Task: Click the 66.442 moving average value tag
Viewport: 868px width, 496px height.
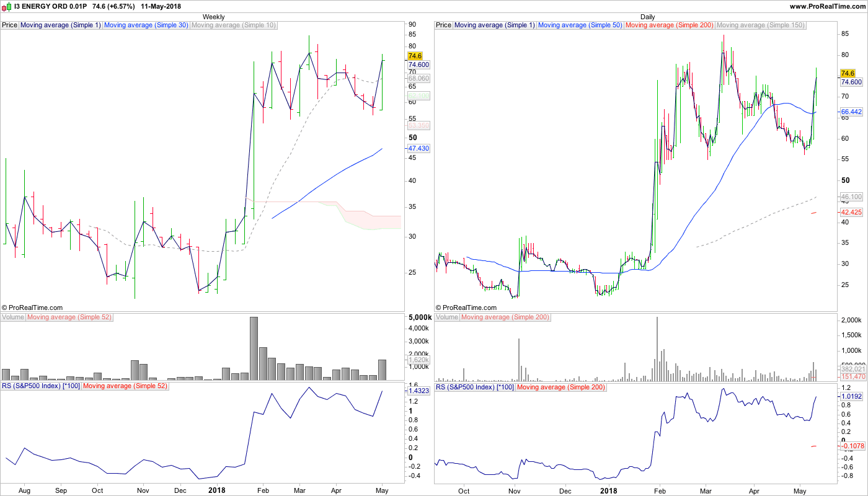Action: pyautogui.click(x=852, y=112)
